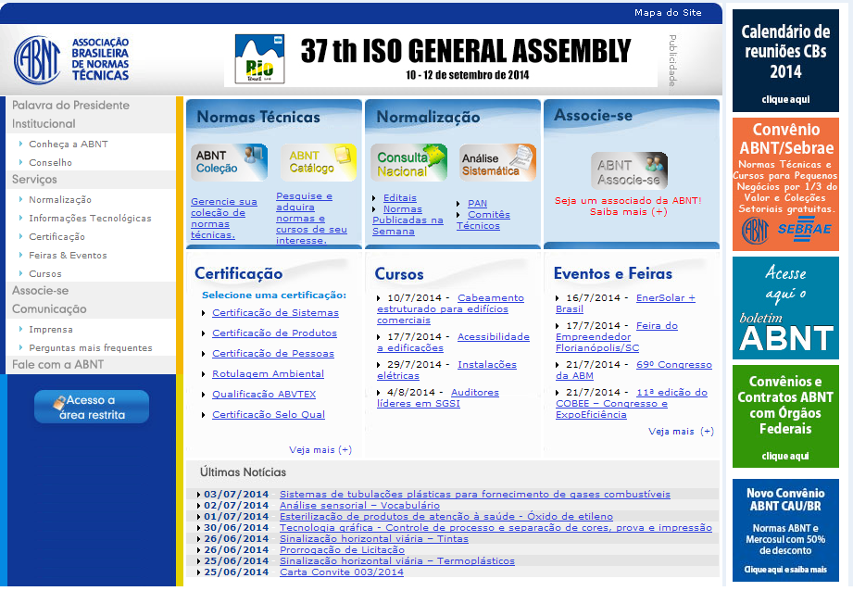
Task: Open Perguntas mais frequentes sidebar item
Action: pyautogui.click(x=91, y=347)
